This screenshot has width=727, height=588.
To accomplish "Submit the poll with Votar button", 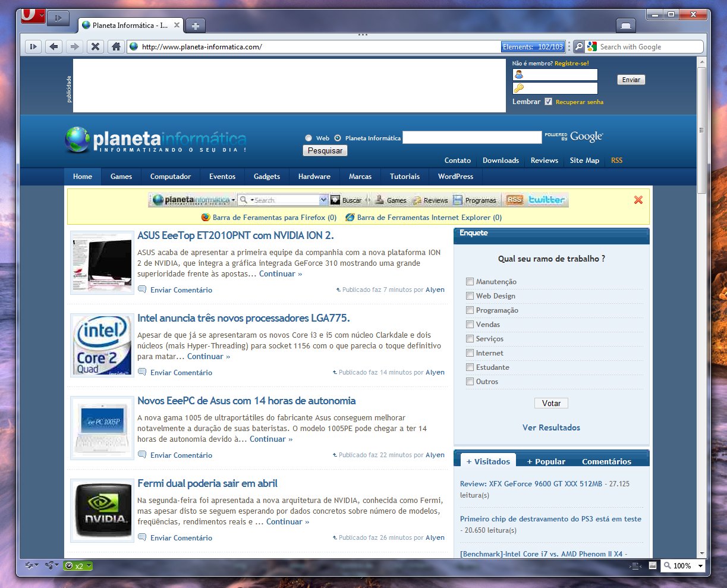I will point(551,403).
